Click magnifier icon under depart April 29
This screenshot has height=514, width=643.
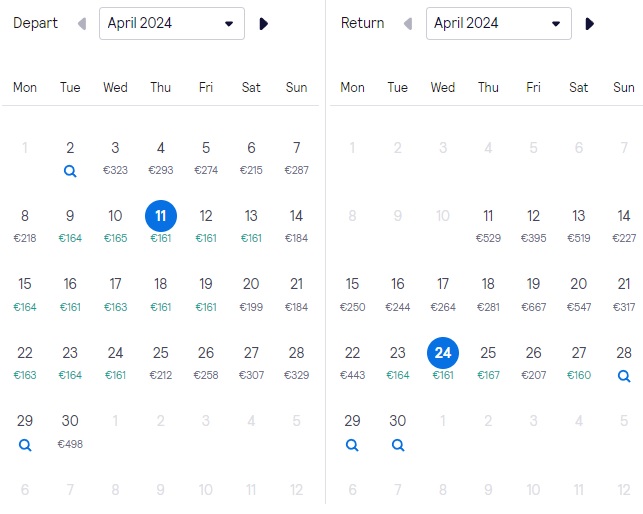click(x=25, y=445)
